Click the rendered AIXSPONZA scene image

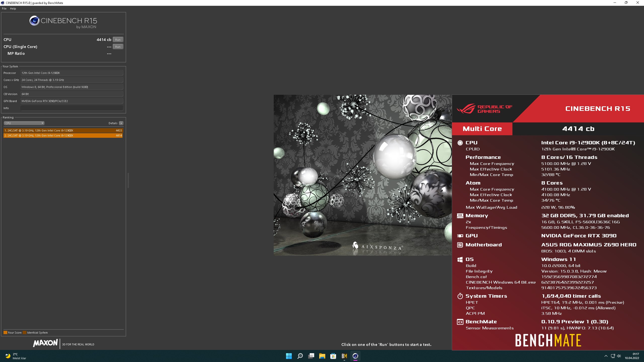[x=363, y=175]
